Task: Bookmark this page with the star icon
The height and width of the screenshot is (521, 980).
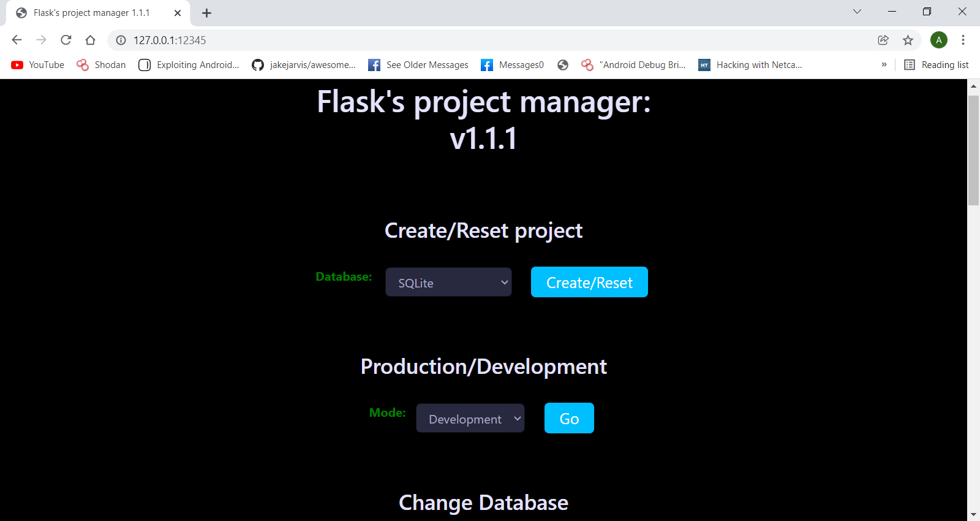Action: pyautogui.click(x=908, y=40)
